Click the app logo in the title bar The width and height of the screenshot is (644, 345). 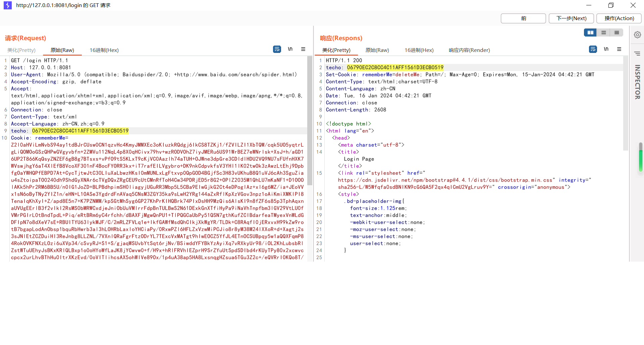(8, 5)
